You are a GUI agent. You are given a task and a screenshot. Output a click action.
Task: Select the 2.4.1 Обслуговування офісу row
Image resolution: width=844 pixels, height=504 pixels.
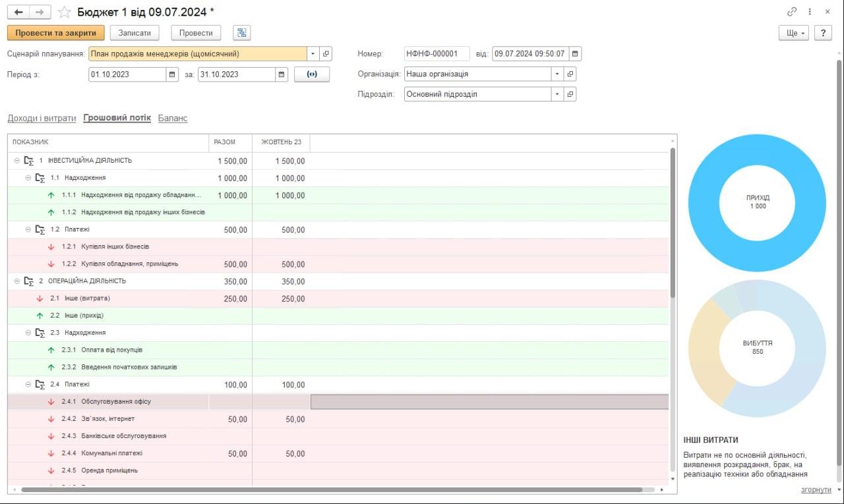[338, 402]
